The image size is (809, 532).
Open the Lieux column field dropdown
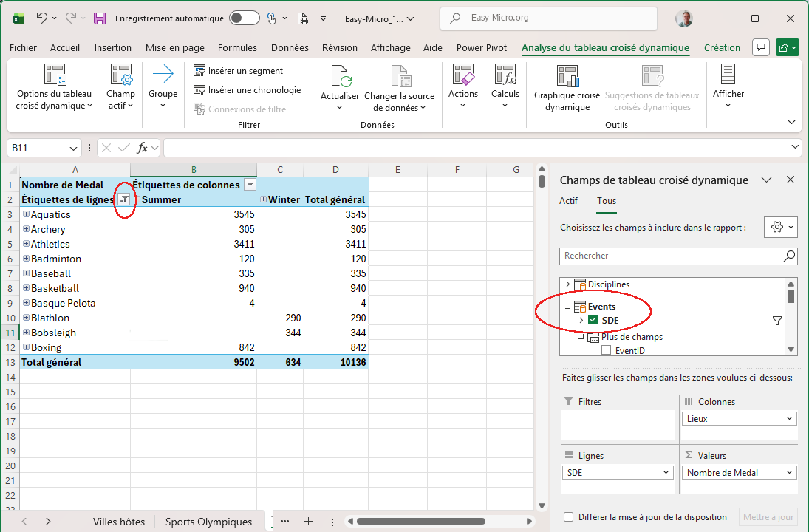tap(739, 419)
